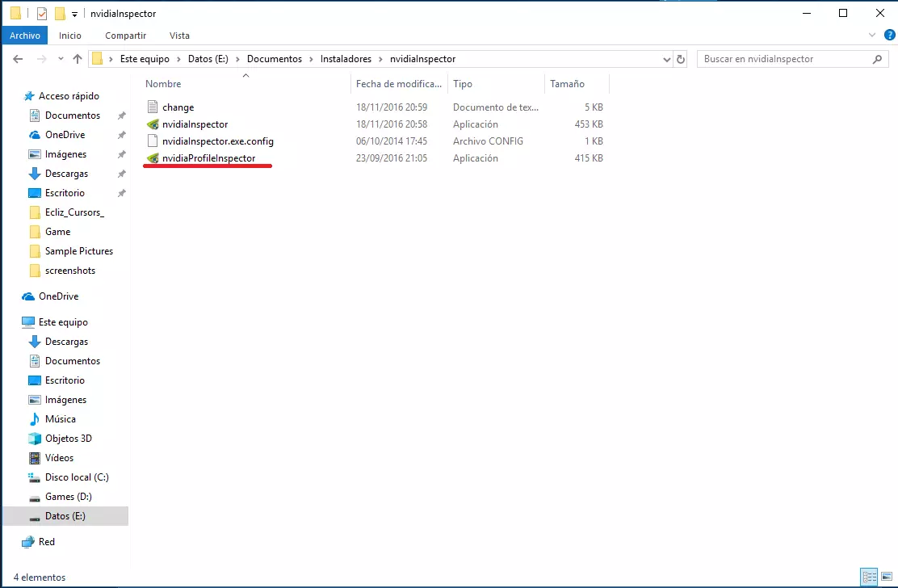The height and width of the screenshot is (588, 898).
Task: Open Escritorio pinned in Acceso rápido
Action: pos(65,193)
